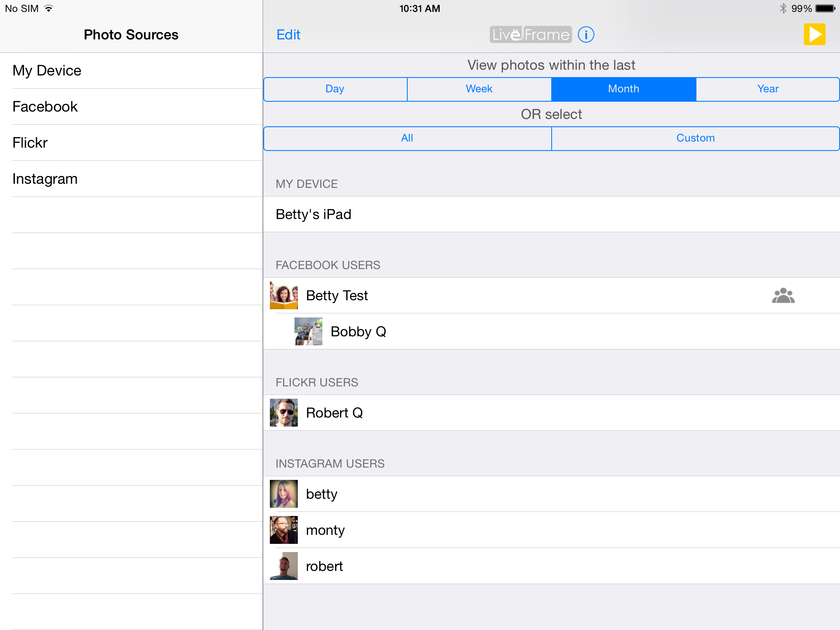This screenshot has height=630, width=840.
Task: Tap Betty Test's profile thumbnail
Action: (x=284, y=295)
